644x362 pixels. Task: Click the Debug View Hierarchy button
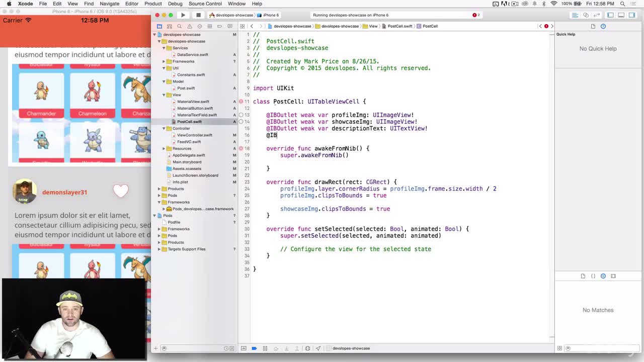click(x=308, y=348)
